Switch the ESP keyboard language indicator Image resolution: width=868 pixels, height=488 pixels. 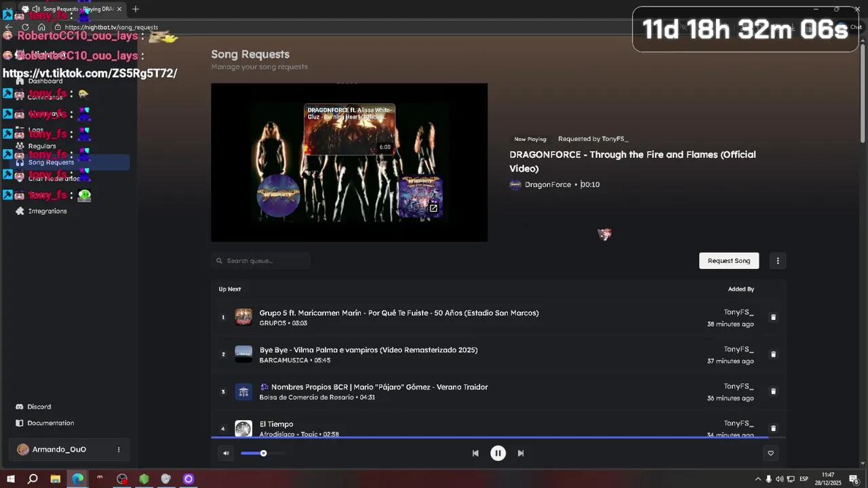(804, 479)
